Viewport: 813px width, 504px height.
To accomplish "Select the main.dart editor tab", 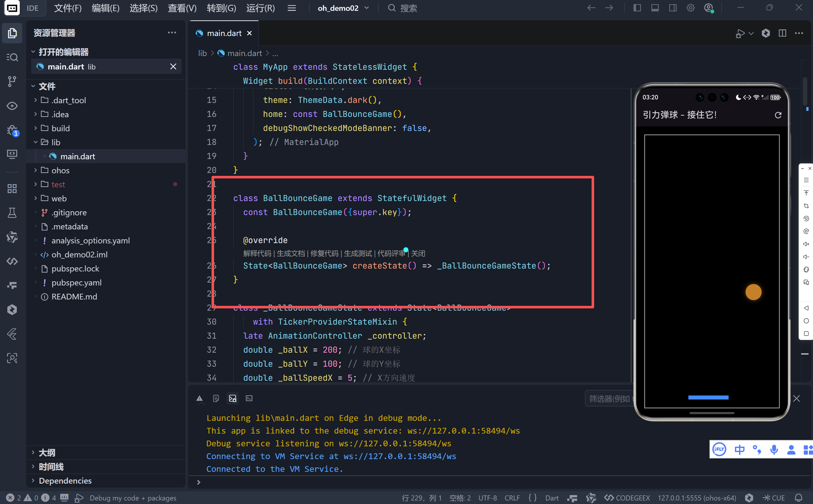I will (224, 33).
